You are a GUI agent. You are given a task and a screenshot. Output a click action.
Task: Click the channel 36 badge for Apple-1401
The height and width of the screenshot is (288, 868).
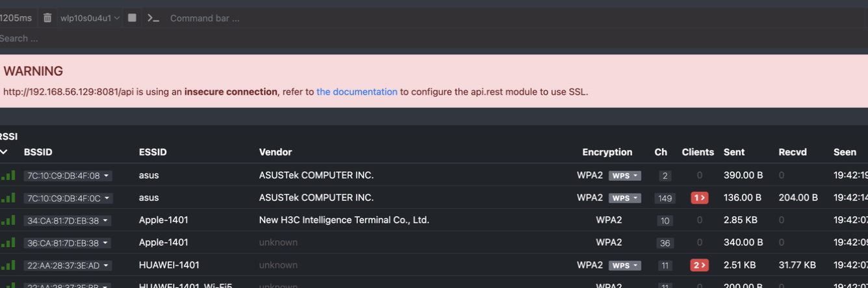pyautogui.click(x=665, y=243)
